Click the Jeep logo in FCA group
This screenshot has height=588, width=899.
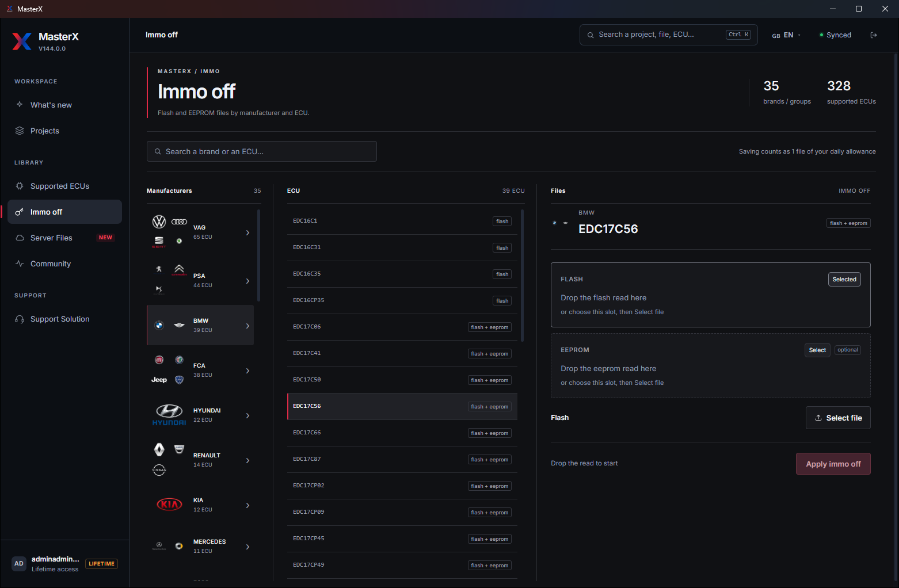tap(159, 380)
